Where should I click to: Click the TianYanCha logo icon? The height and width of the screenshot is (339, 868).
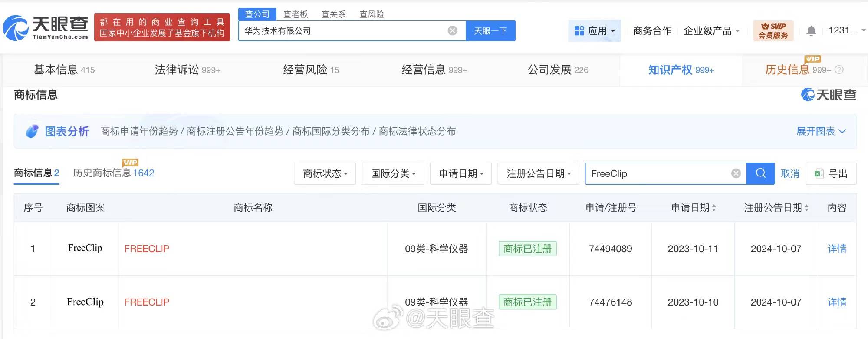16,29
